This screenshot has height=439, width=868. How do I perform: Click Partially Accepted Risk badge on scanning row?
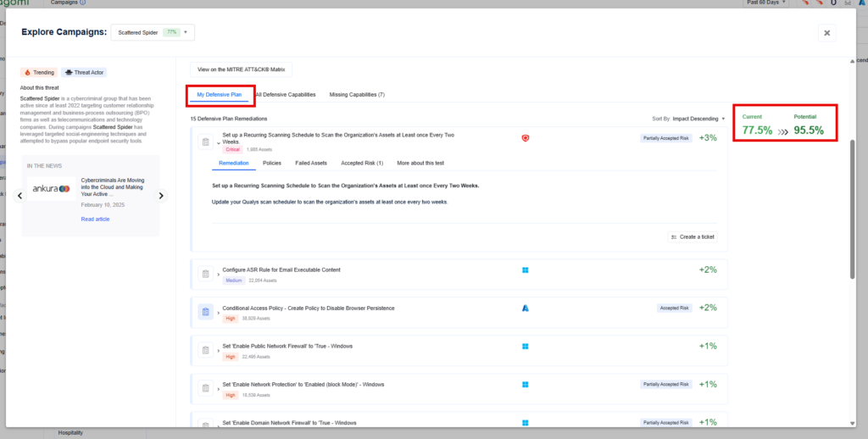(x=666, y=138)
